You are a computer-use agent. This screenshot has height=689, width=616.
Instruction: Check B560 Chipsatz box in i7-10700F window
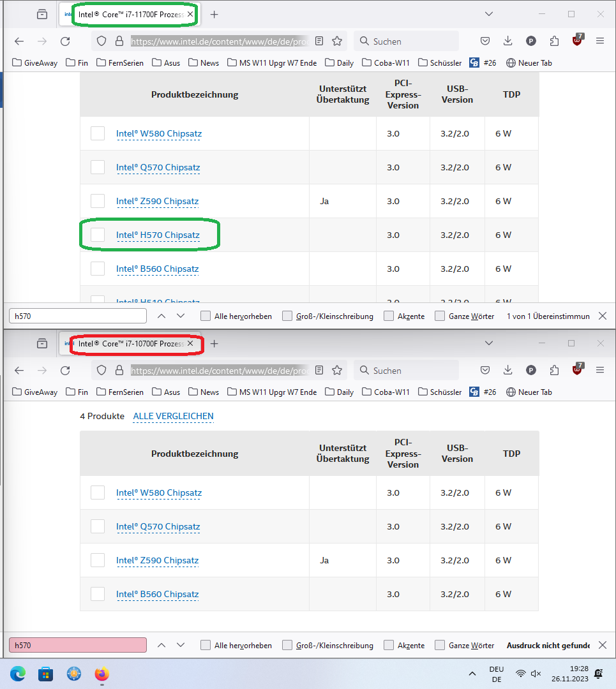pyautogui.click(x=98, y=594)
